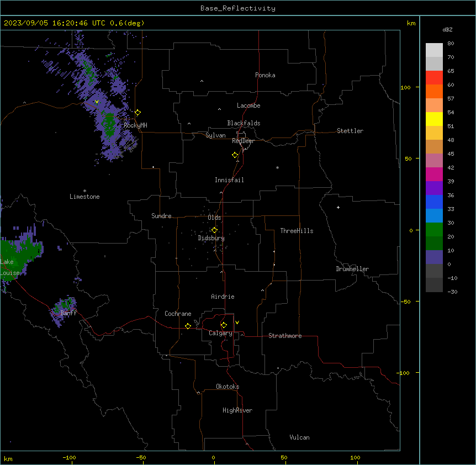Select the Olds label
The image size is (476, 465).
pos(214,218)
